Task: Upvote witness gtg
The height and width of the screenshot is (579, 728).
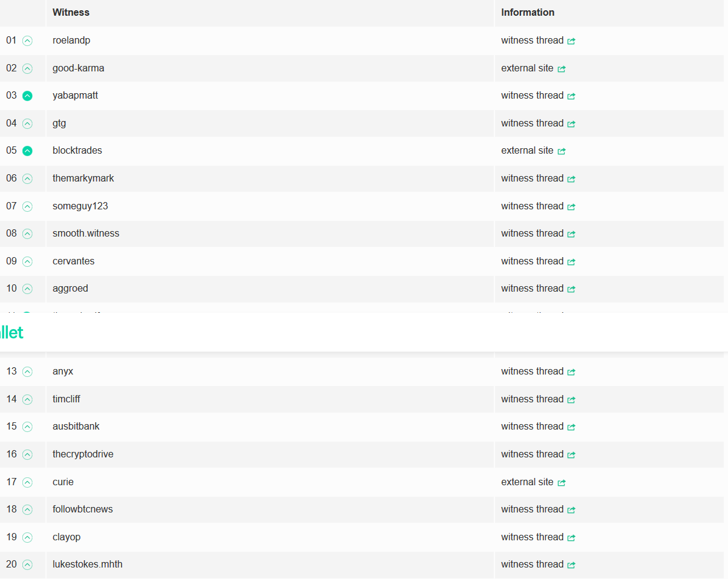Action: [x=27, y=123]
